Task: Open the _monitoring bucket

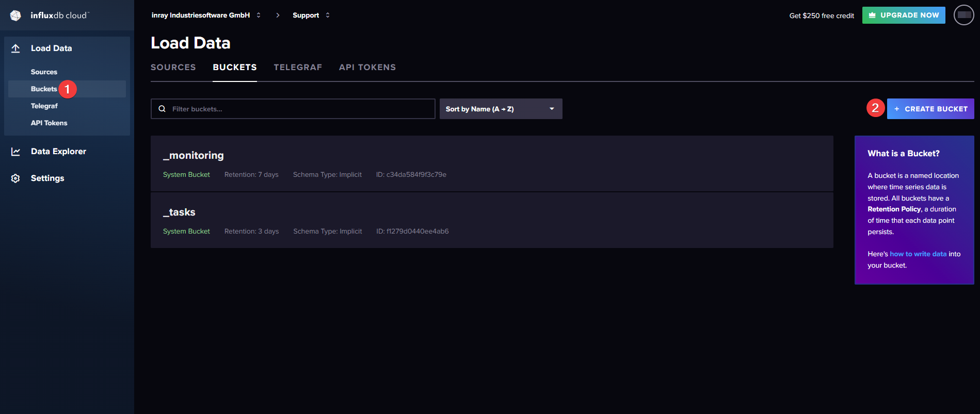Action: pos(194,155)
